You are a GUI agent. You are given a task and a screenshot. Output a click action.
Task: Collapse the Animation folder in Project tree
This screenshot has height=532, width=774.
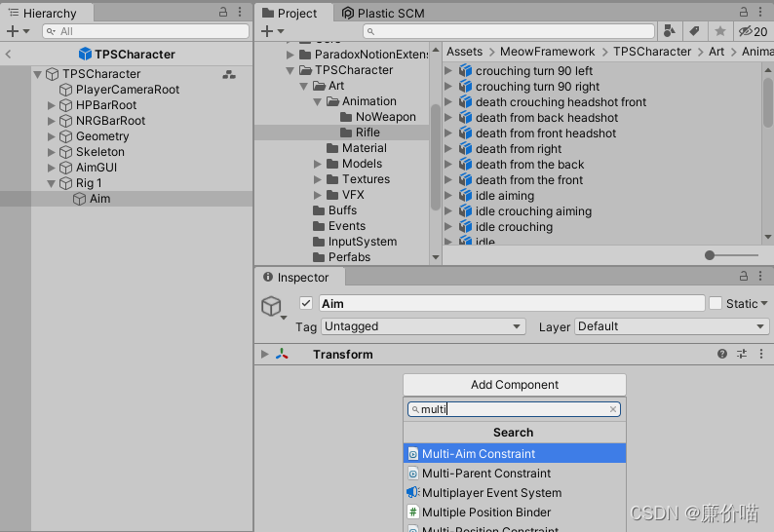click(x=318, y=101)
